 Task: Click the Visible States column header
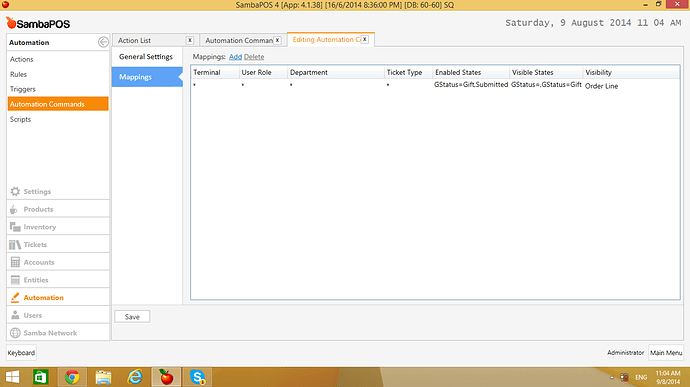pos(546,72)
